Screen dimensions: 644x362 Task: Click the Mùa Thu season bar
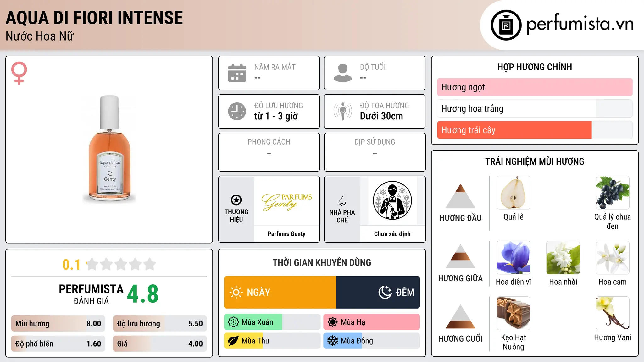[272, 341]
